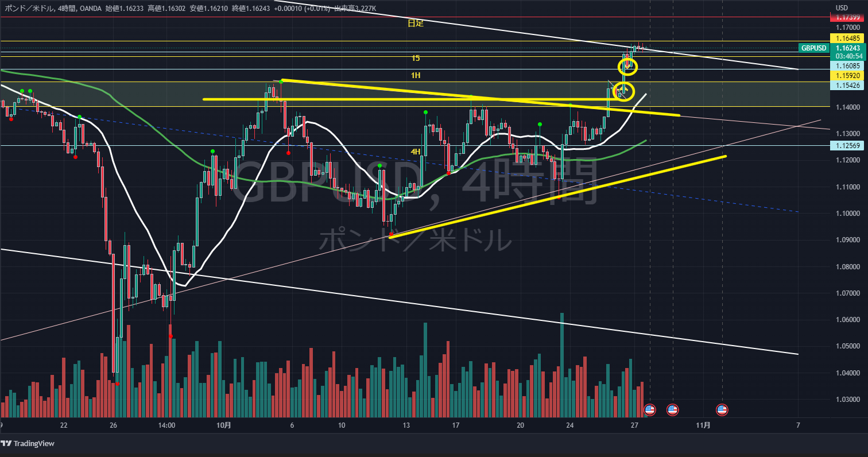
Task: Click the current price 1.16243 countdown label
Action: pos(847,52)
